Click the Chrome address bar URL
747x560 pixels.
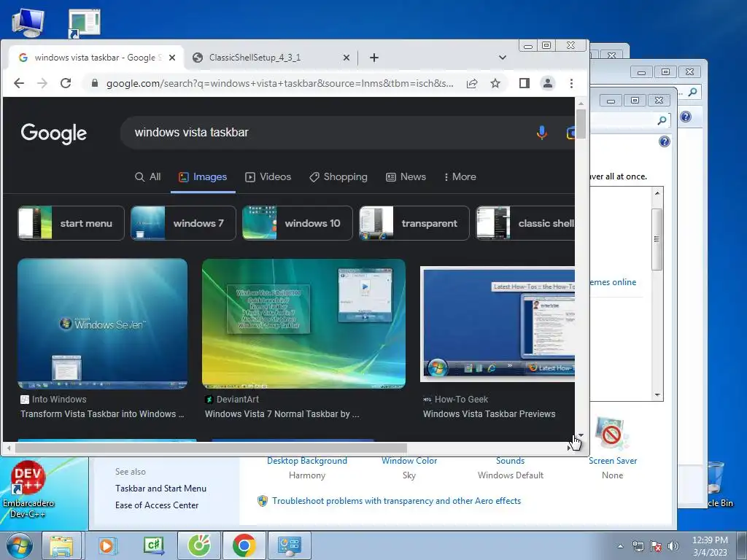coord(279,83)
